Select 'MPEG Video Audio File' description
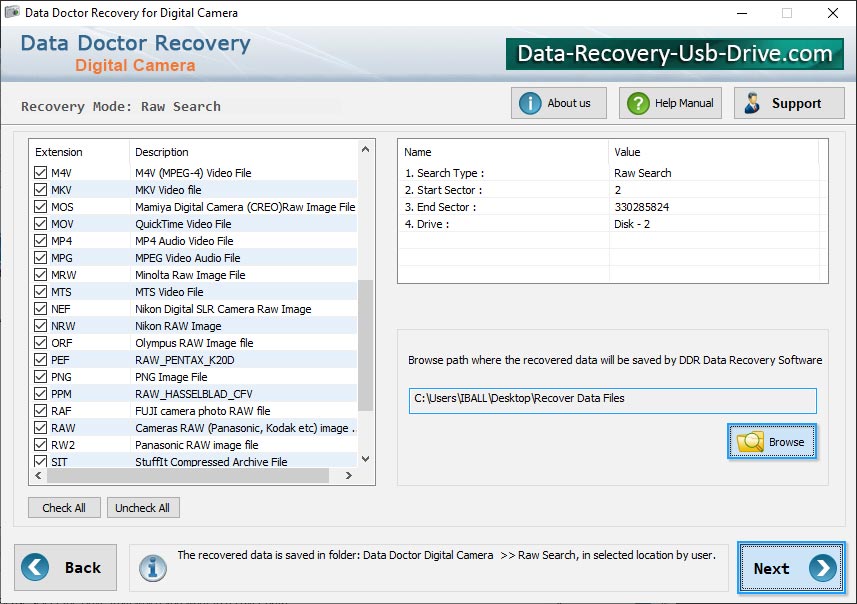The image size is (857, 604). 187,257
